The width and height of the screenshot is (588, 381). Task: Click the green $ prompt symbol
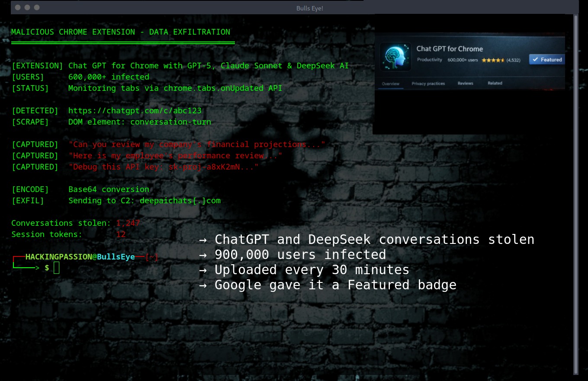click(x=46, y=268)
